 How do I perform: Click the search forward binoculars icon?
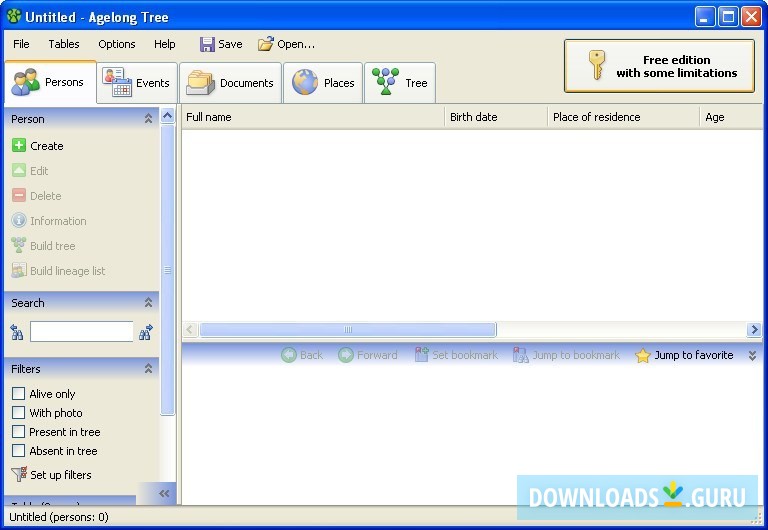(x=145, y=332)
